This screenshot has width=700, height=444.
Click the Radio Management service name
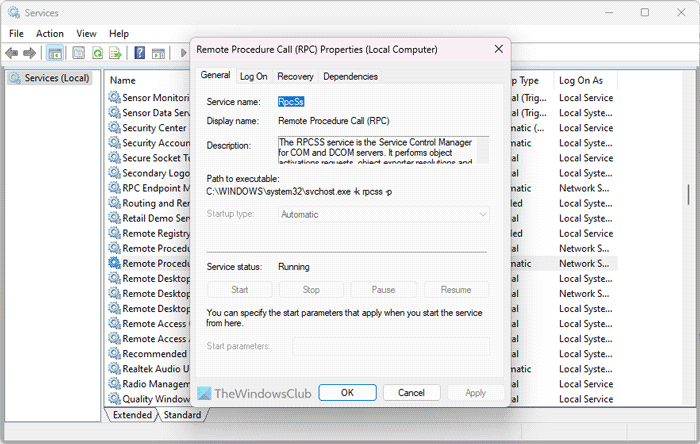[156, 384]
